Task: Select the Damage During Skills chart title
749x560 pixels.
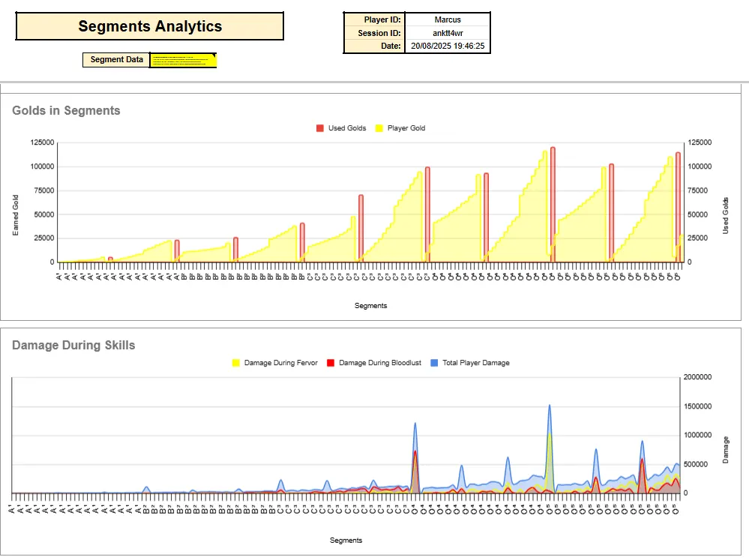Action: click(73, 345)
